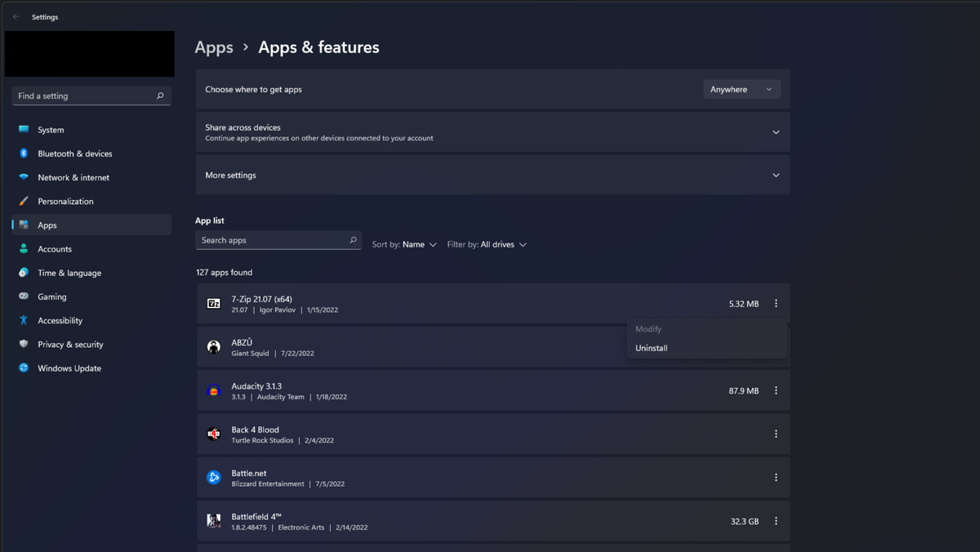The width and height of the screenshot is (980, 552).
Task: Expand the More settings section
Action: point(776,176)
